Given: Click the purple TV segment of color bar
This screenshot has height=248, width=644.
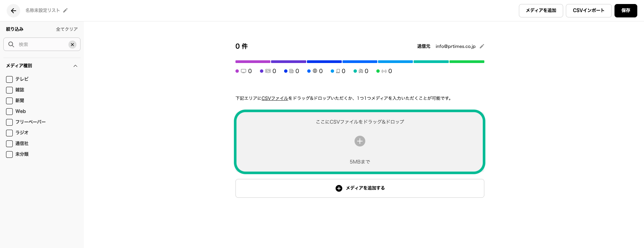Looking at the screenshot, I should [253, 62].
